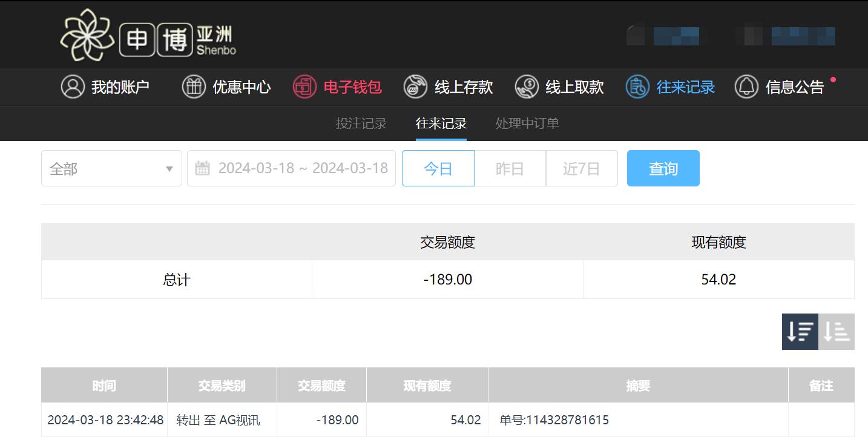Click the 往来记录 records icon
Viewport: 868px width, 437px height.
coord(637,87)
